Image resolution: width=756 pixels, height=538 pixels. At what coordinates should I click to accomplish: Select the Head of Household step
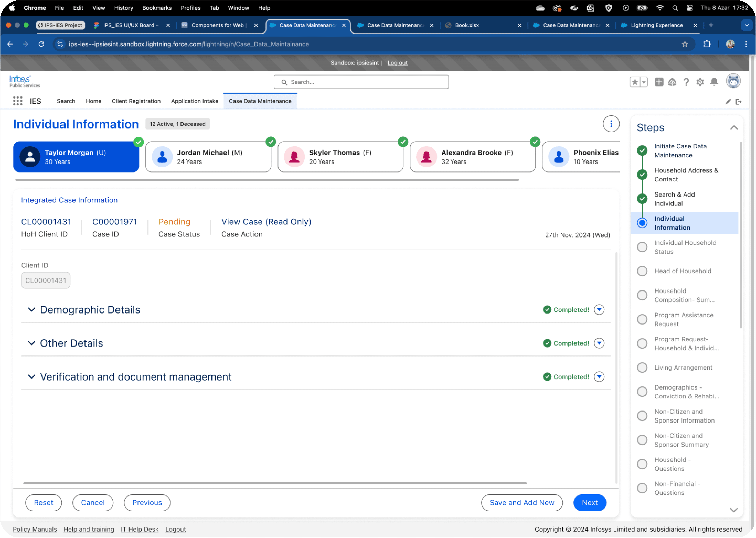[682, 271]
